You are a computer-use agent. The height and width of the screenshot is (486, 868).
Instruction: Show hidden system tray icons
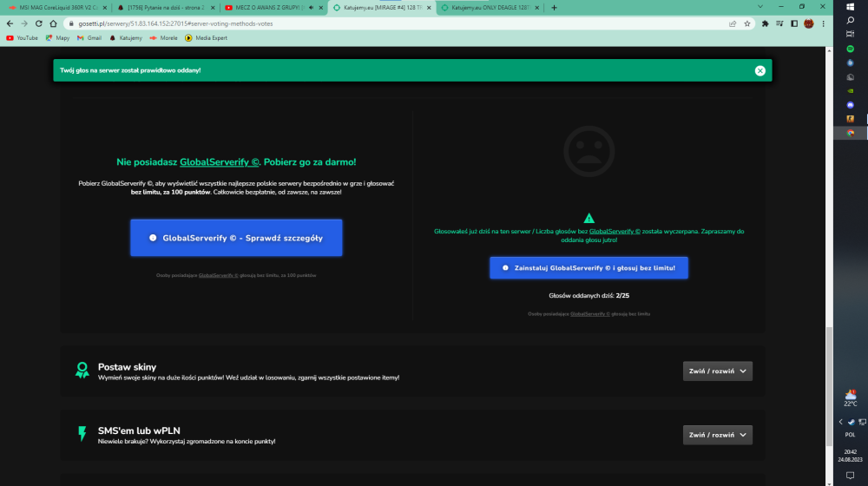[x=840, y=422]
